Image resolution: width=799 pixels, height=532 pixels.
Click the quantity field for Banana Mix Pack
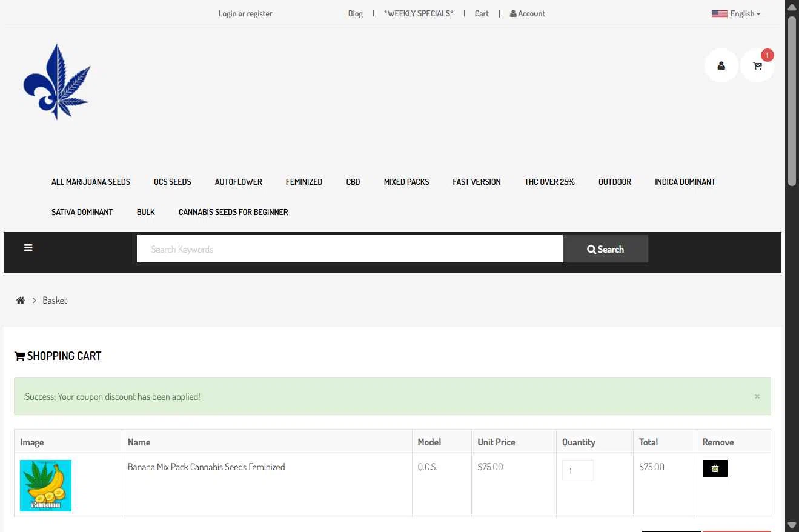point(578,470)
